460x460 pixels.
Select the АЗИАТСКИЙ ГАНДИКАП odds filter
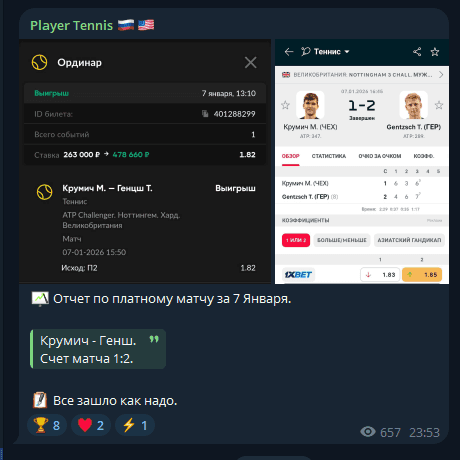409,240
